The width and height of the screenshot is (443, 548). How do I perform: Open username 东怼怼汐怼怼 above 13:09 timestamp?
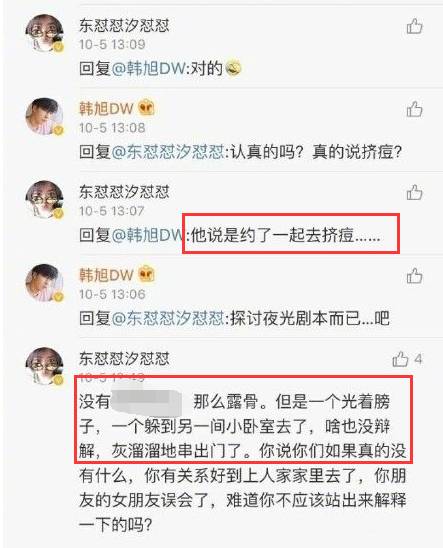coord(124,26)
